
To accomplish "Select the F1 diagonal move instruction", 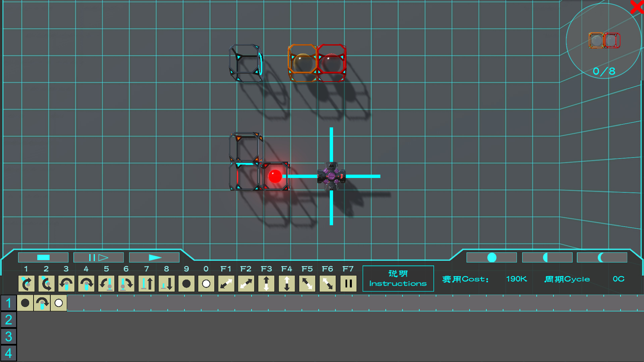I will (x=226, y=284).
